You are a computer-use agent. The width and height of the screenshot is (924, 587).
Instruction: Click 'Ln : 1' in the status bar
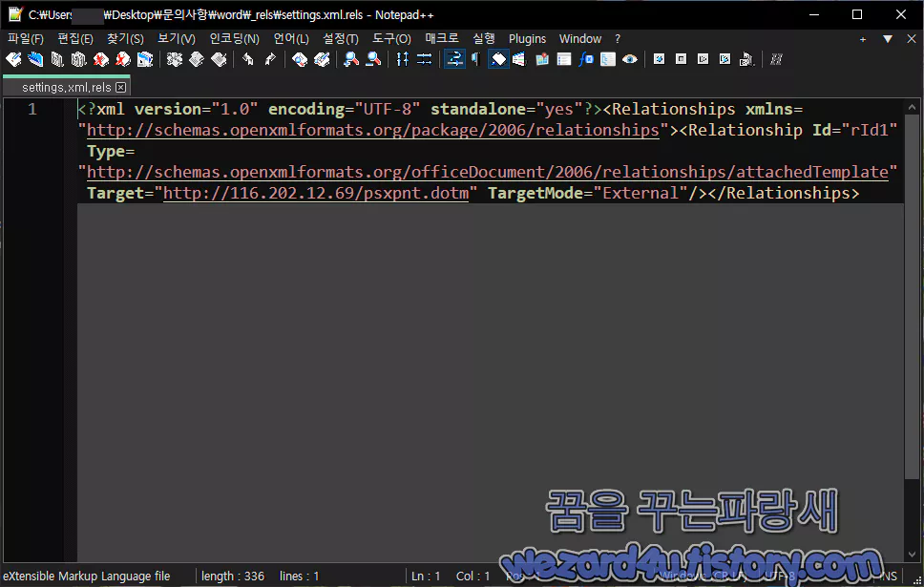[426, 577]
